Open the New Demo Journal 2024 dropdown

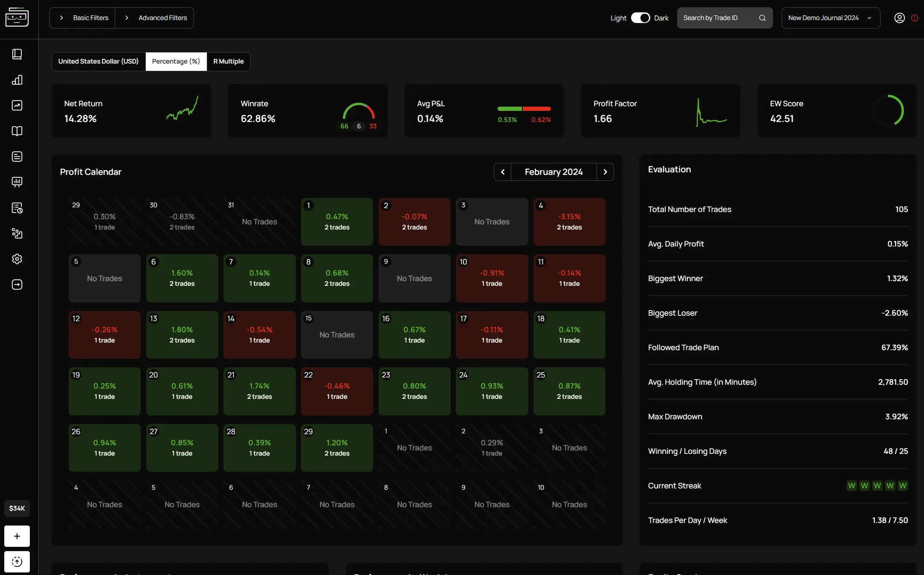point(831,18)
